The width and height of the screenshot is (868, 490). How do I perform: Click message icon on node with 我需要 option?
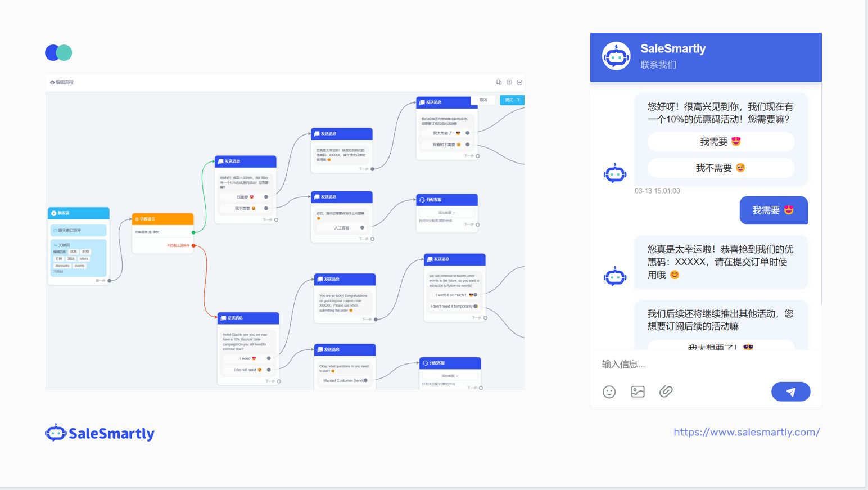(x=221, y=161)
